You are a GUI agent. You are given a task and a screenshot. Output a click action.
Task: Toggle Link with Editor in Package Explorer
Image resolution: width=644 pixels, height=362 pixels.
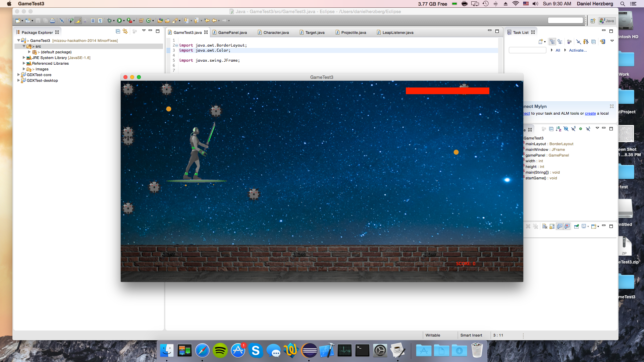point(125,31)
